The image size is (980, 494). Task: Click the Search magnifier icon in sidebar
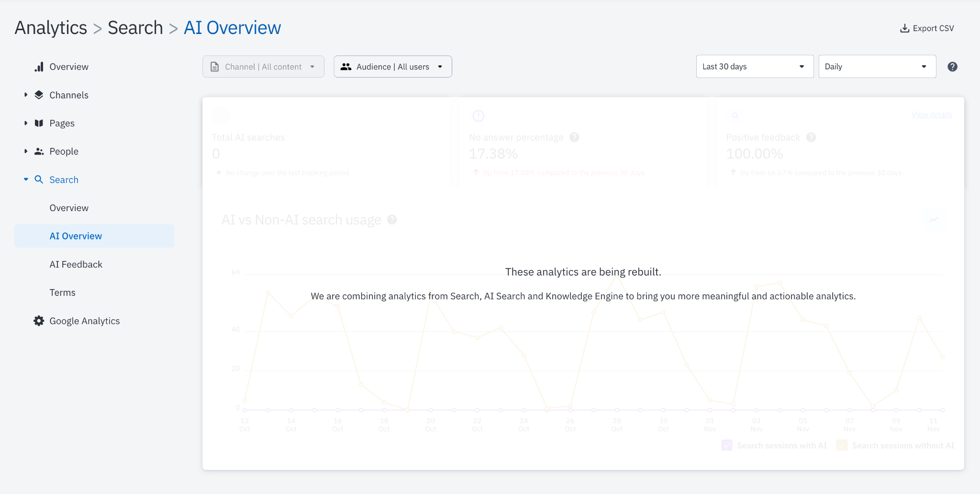pos(39,180)
